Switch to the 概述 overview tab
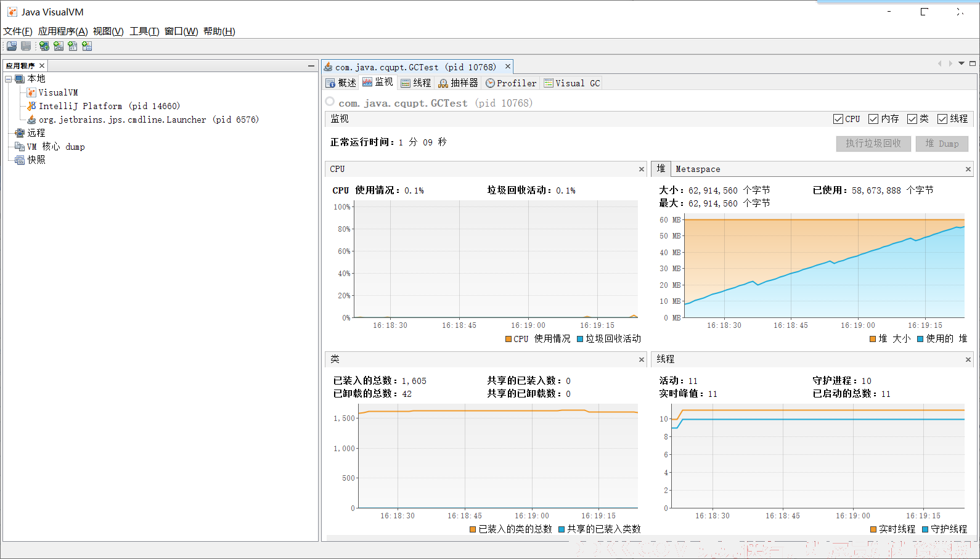The width and height of the screenshot is (980, 559). coord(341,83)
